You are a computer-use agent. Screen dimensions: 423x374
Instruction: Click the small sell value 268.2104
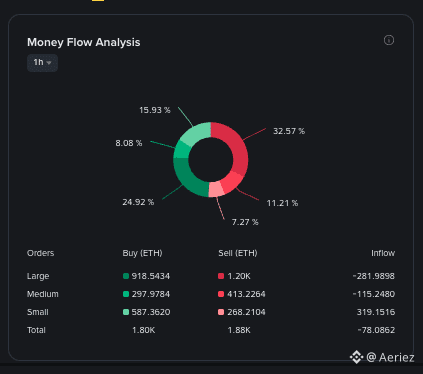tap(246, 312)
